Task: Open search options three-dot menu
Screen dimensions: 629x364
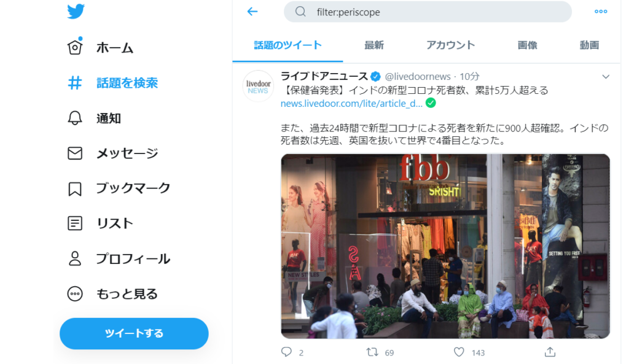Action: [601, 12]
